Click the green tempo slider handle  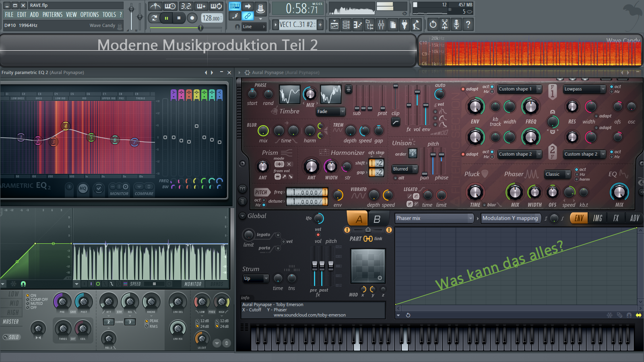coord(200,28)
